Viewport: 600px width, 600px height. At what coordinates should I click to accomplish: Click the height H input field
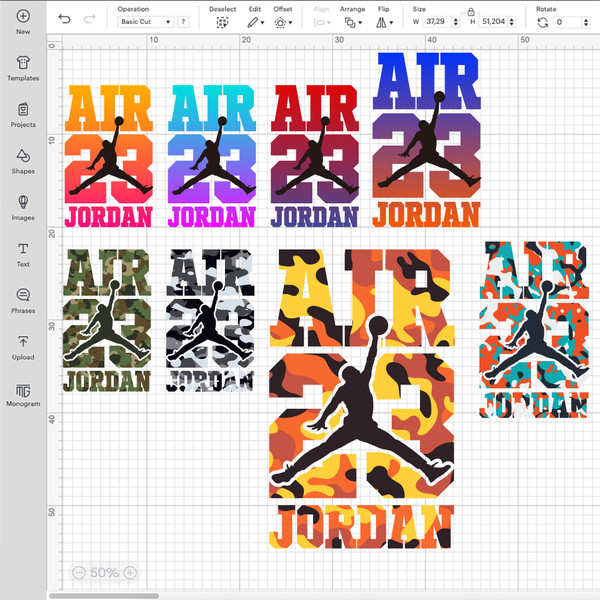pyautogui.click(x=494, y=22)
